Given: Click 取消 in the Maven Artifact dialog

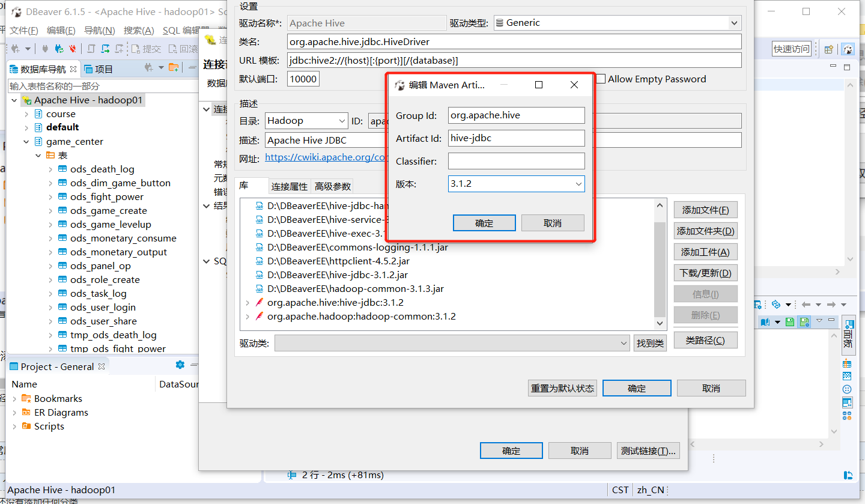Looking at the screenshot, I should (x=553, y=223).
